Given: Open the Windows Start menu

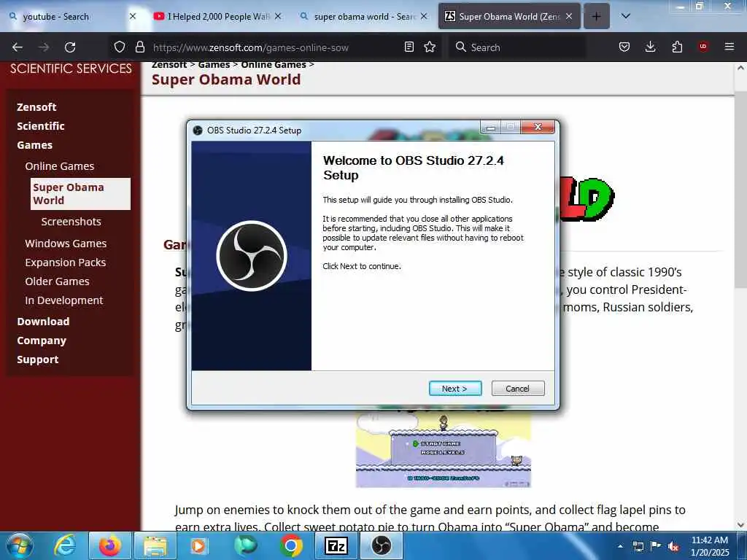Looking at the screenshot, I should pyautogui.click(x=20, y=545).
